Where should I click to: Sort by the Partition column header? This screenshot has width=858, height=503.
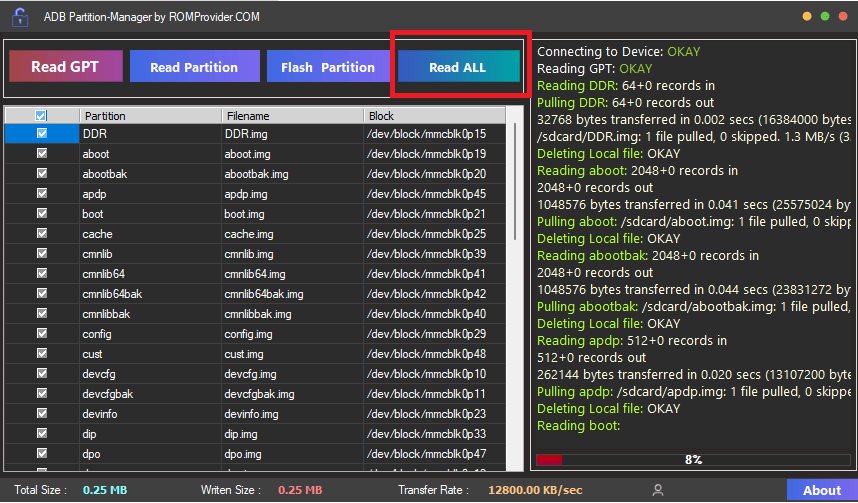pyautogui.click(x=150, y=115)
